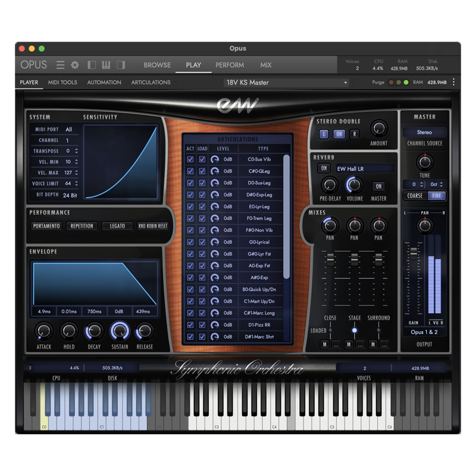Open settings via the gear icon

pyautogui.click(x=75, y=65)
